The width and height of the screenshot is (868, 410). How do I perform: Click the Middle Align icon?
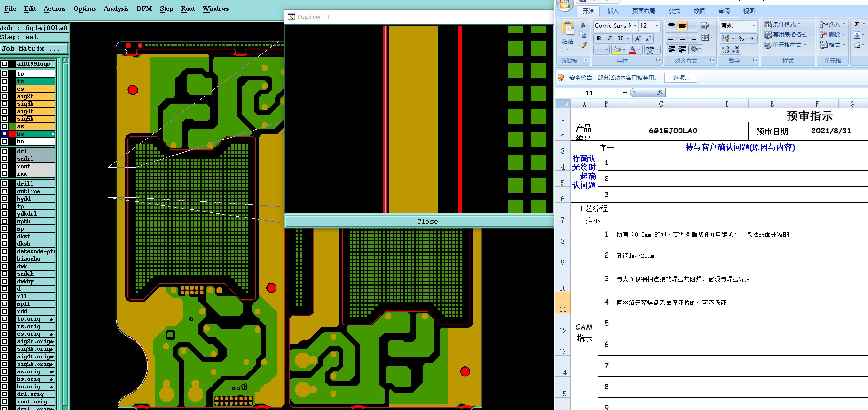pyautogui.click(x=682, y=25)
